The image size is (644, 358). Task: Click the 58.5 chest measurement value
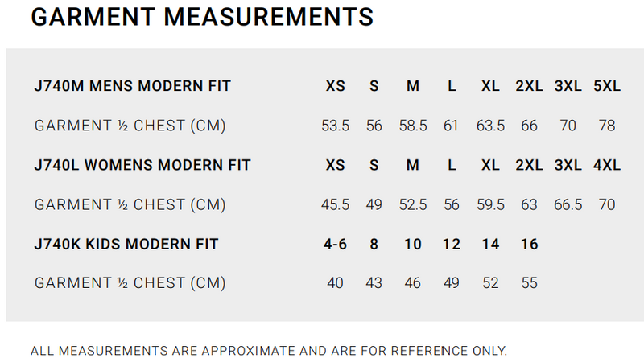coord(412,126)
